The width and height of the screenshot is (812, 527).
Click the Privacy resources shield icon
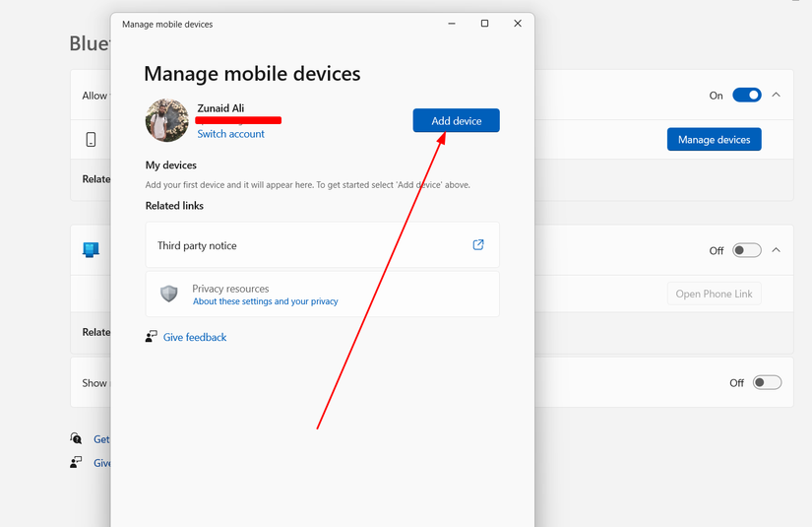[x=169, y=294]
